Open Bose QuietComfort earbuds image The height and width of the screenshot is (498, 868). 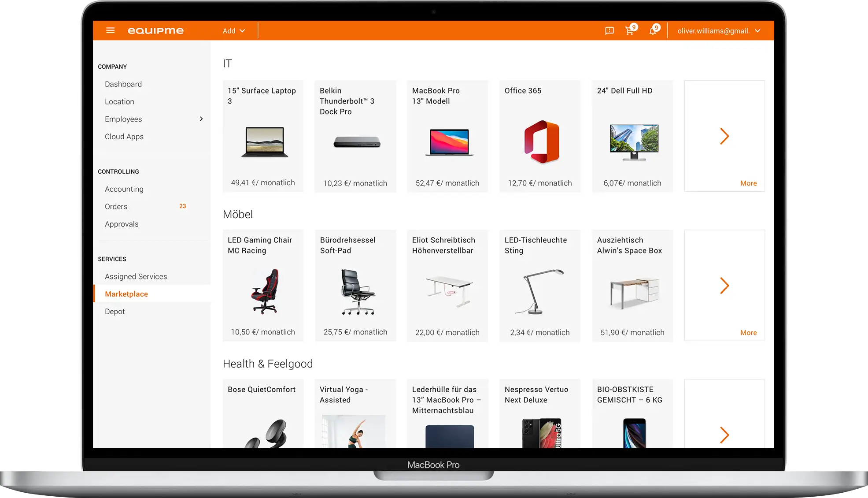265,434
